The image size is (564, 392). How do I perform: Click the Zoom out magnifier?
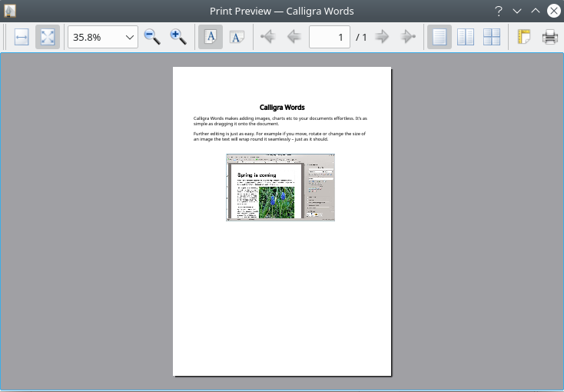tap(152, 37)
